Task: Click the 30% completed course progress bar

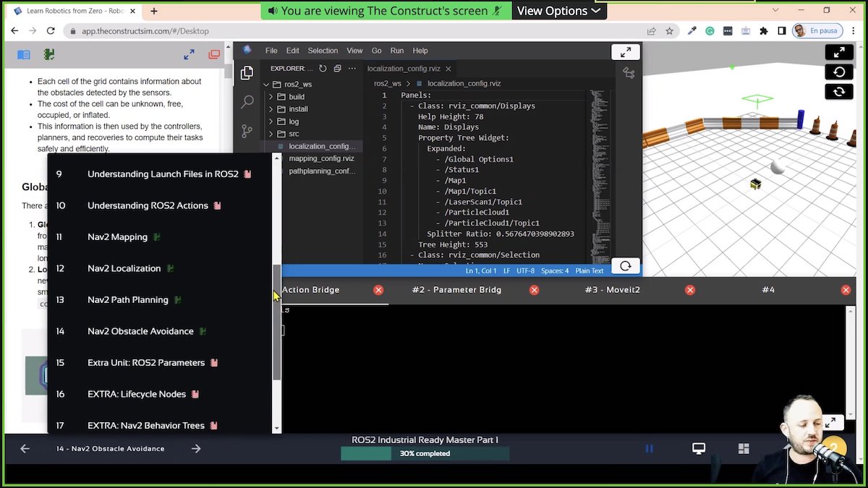Action: 425,453
